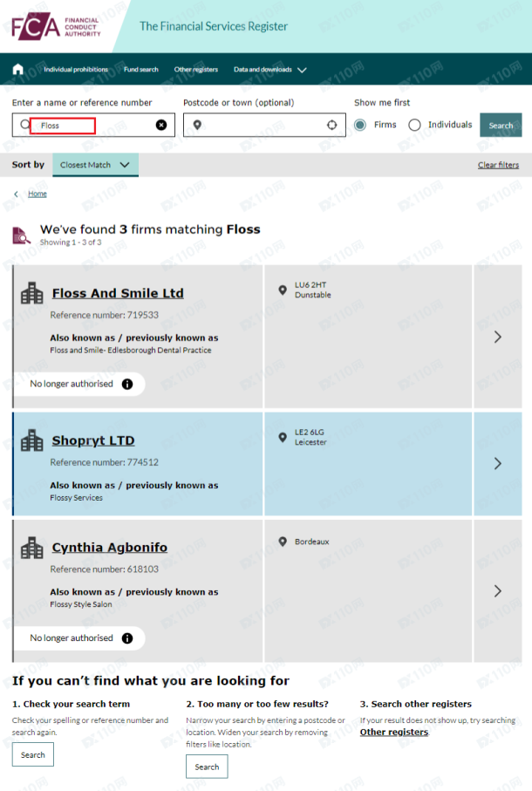Show info for Floss And Smile no longer authorised
Image resolution: width=532 pixels, height=791 pixels.
pos(127,384)
